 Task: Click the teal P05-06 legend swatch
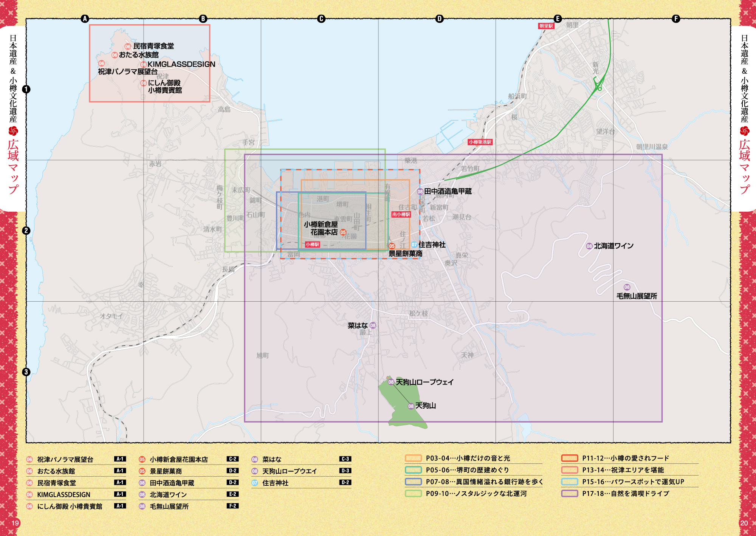pos(413,470)
